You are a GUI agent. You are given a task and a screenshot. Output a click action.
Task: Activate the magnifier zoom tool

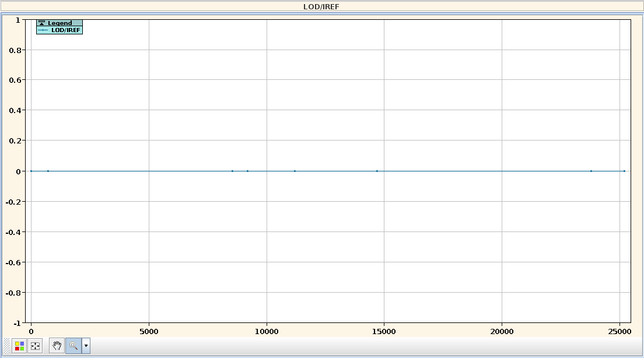[x=73, y=346]
